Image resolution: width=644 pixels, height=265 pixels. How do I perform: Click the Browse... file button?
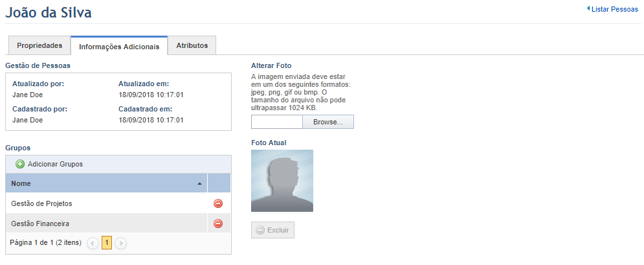point(328,122)
